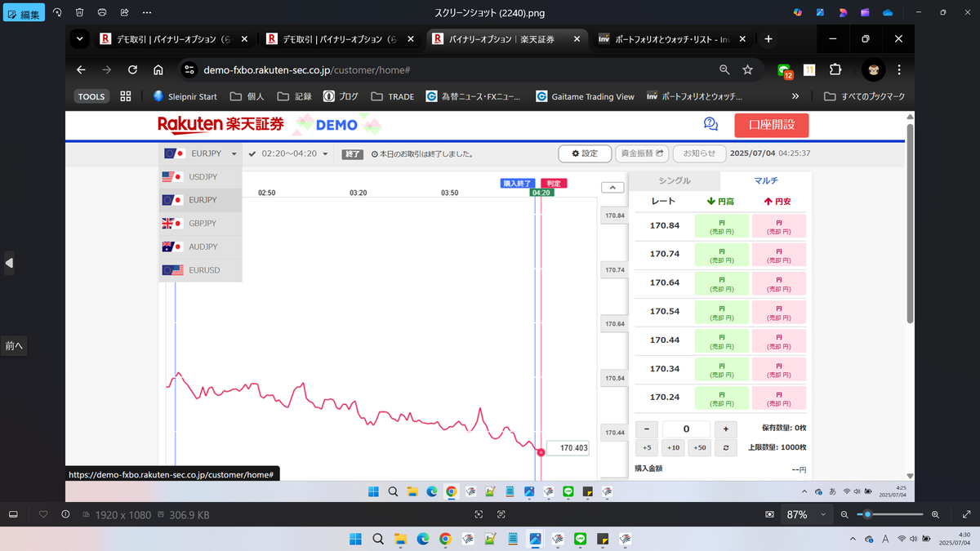
Task: Open the Copilot icon in Photos title bar
Action: pos(798,13)
